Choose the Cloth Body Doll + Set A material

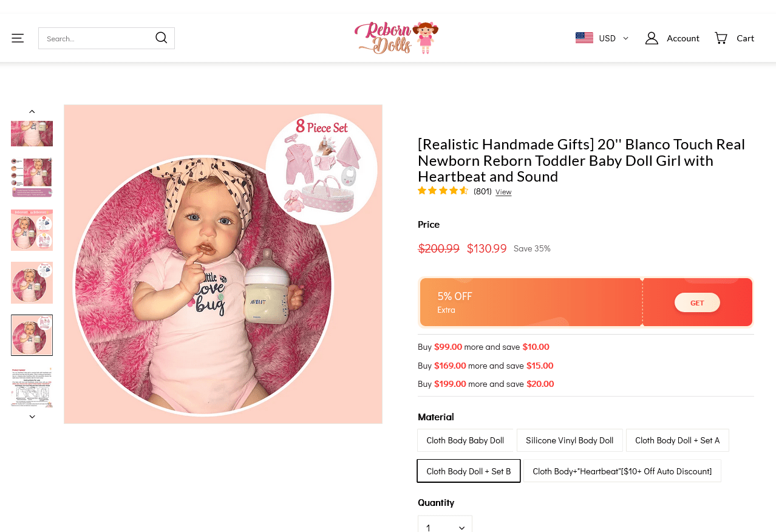click(677, 440)
